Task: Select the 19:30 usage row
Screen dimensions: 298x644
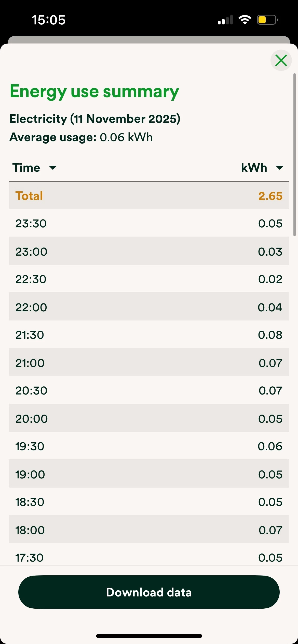Action: (x=149, y=446)
